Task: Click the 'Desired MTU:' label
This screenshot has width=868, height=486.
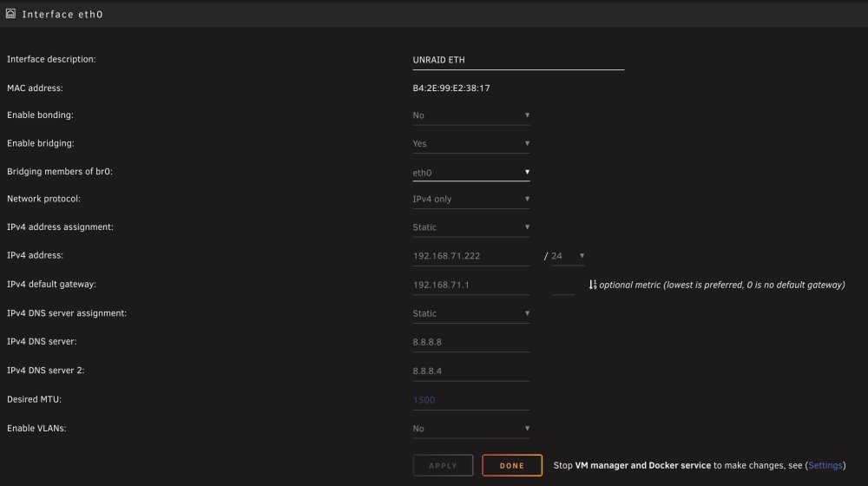Action: coord(35,399)
